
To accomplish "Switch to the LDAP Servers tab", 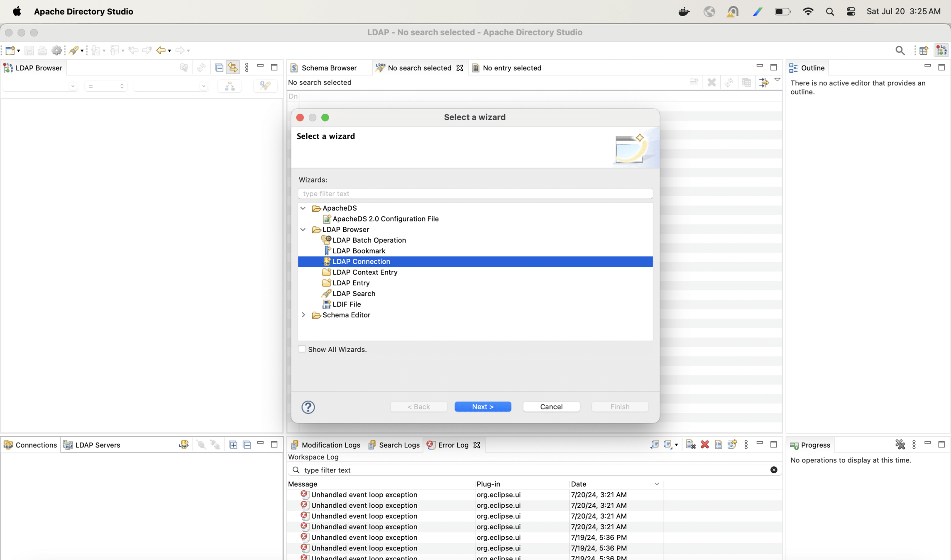I will [98, 445].
